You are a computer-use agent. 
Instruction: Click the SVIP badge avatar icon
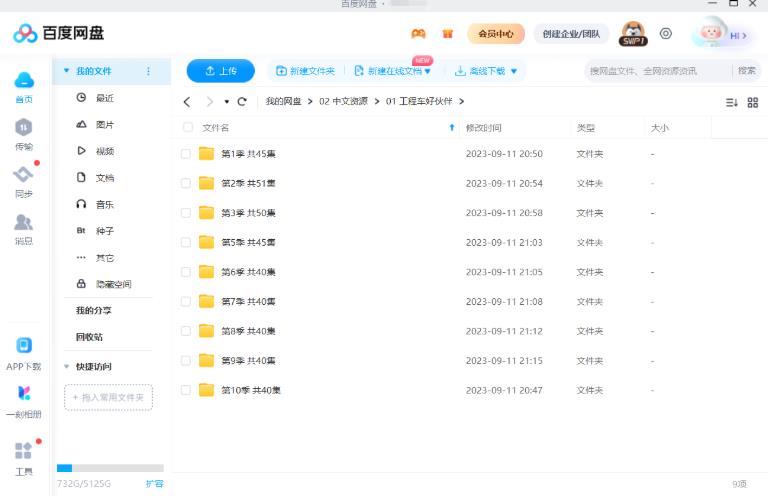click(633, 34)
